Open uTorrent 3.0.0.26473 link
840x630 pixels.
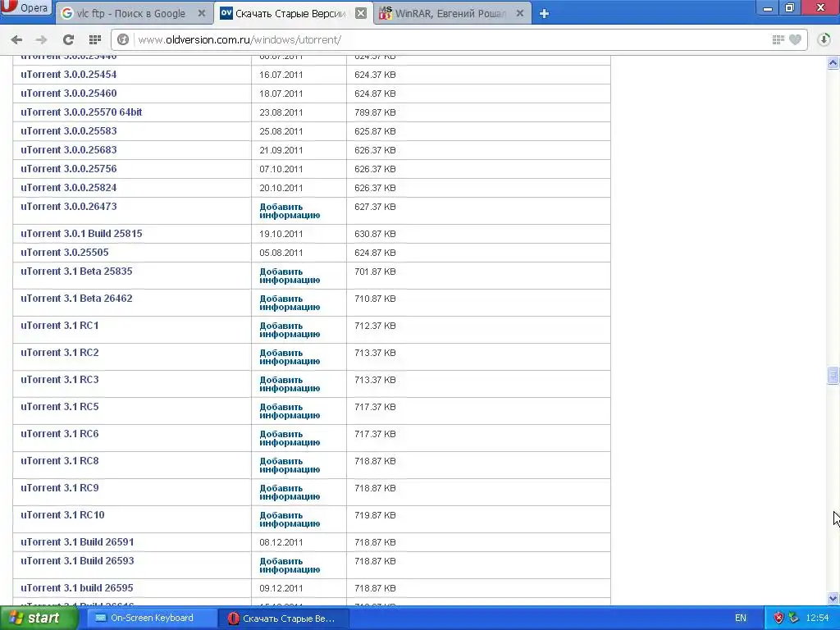point(69,206)
